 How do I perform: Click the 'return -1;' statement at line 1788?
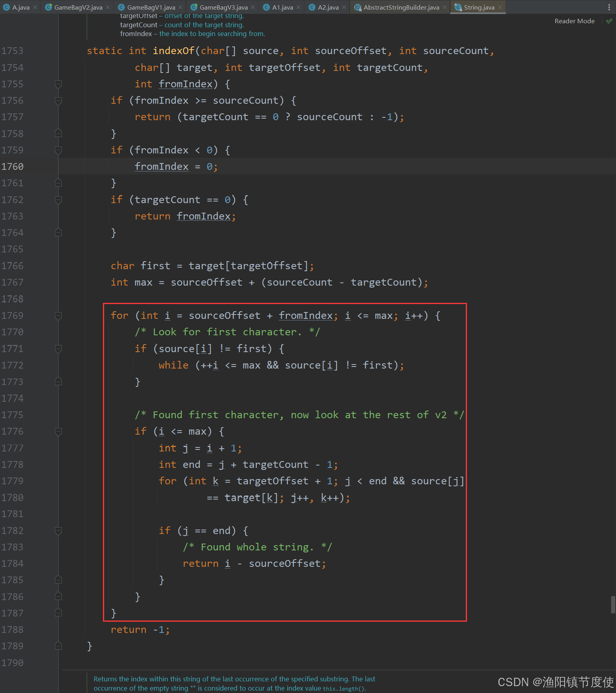tap(141, 630)
